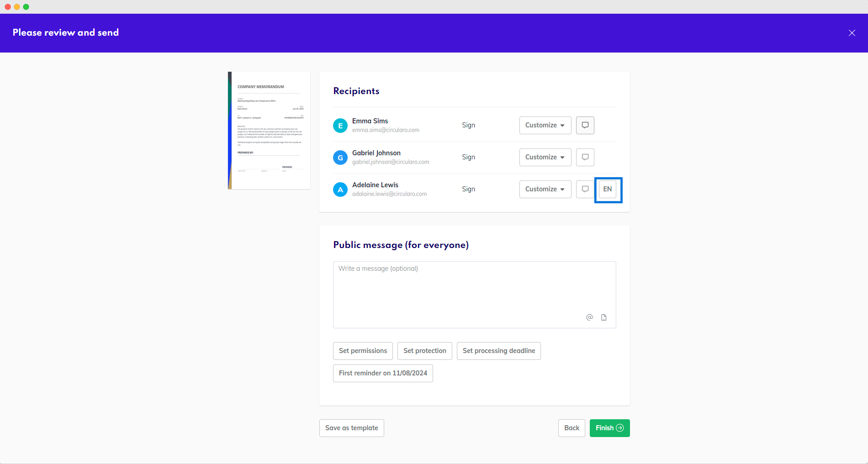Image resolution: width=868 pixels, height=464 pixels.
Task: Click the attach document icon in message box
Action: click(x=603, y=317)
